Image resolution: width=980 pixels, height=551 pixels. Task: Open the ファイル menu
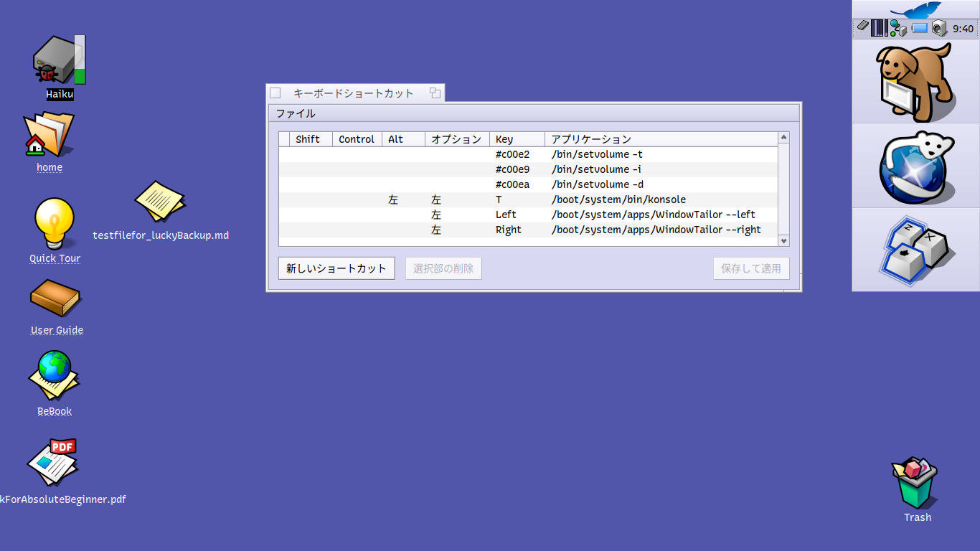tap(296, 113)
